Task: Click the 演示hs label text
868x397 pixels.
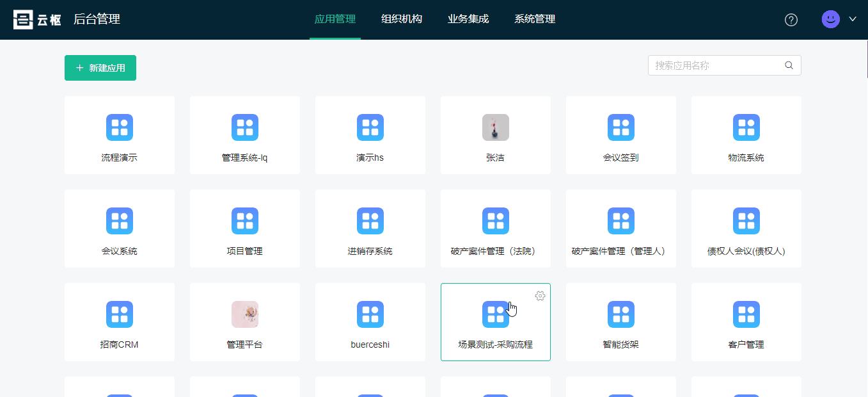Action: (x=370, y=158)
